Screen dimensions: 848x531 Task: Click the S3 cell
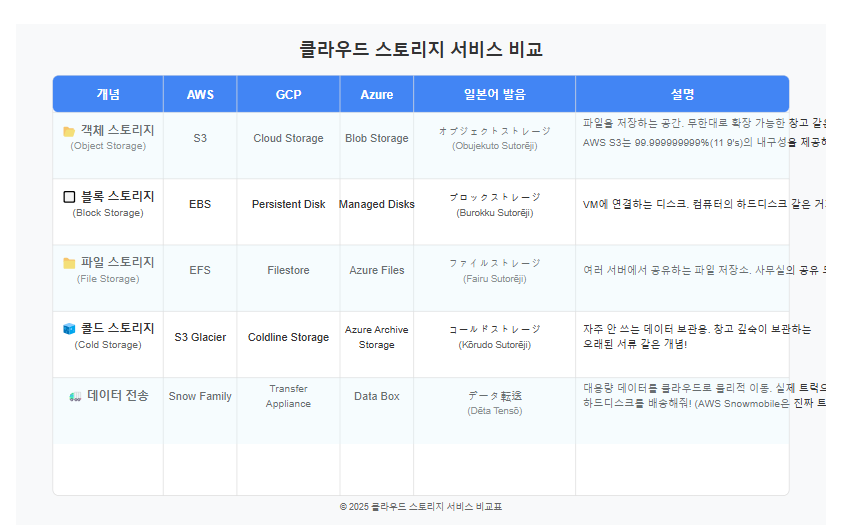click(x=200, y=138)
